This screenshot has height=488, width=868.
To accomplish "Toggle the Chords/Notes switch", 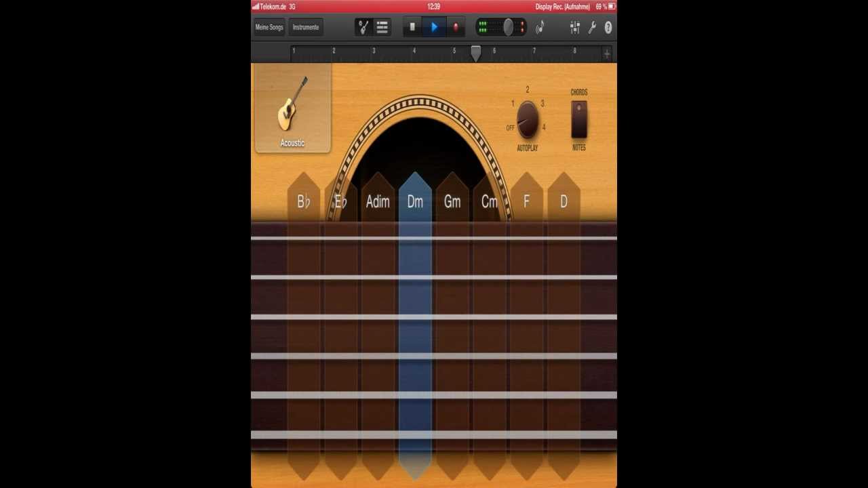I will coord(578,119).
